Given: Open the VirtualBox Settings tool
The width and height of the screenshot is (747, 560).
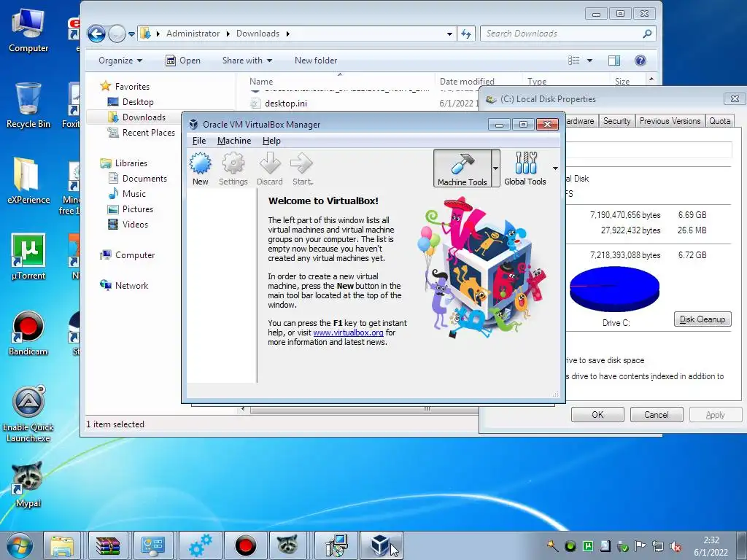Looking at the screenshot, I should point(233,168).
